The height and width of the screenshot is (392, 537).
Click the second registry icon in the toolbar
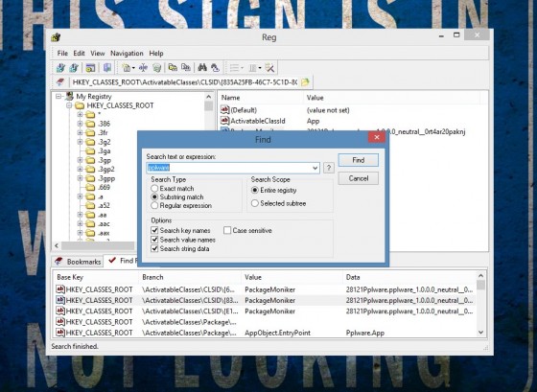coord(74,68)
